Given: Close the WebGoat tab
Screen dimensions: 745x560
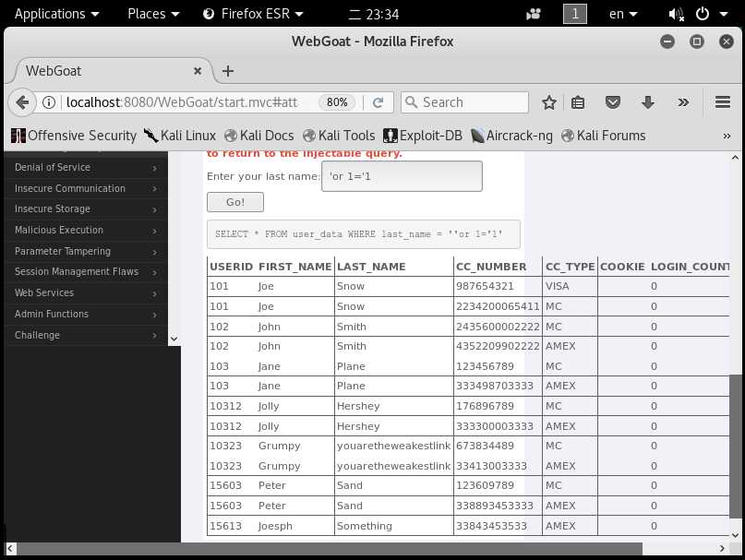Looking at the screenshot, I should [x=198, y=71].
